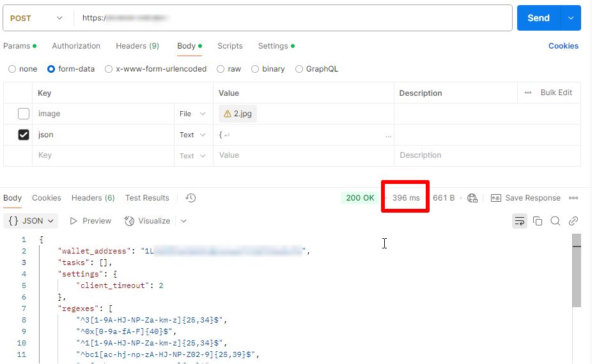Click the "wallet_address" key in response
The width and height of the screenshot is (599, 364).
click(94, 251)
